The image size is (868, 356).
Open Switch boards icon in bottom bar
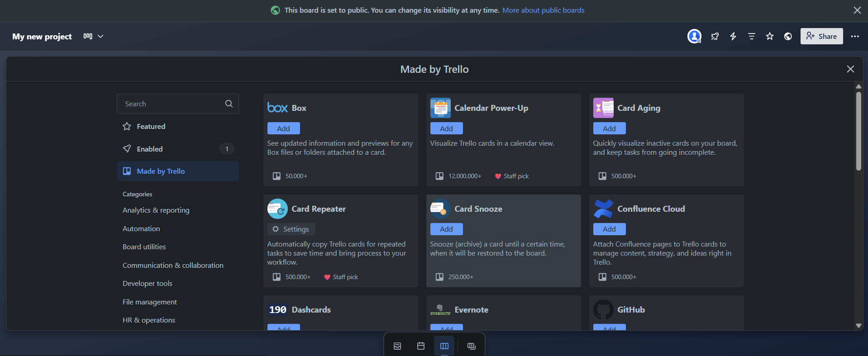(472, 346)
